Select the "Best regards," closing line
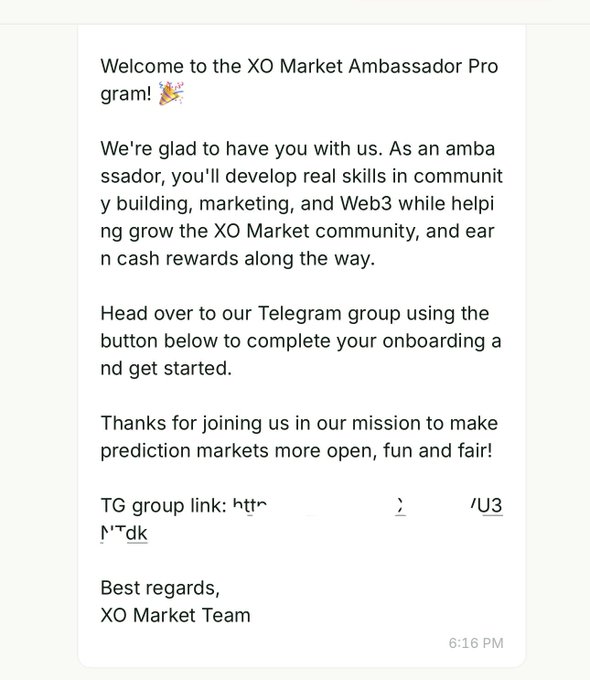 point(160,588)
